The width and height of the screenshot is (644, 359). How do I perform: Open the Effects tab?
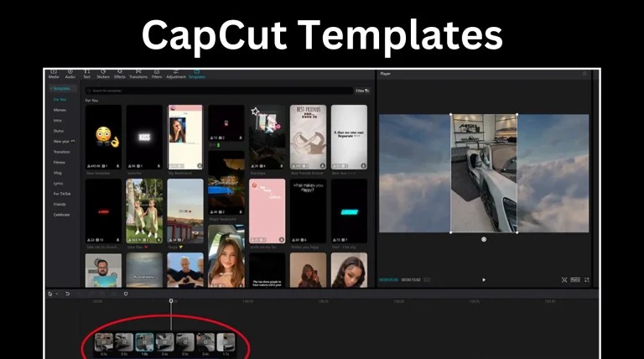click(x=120, y=74)
